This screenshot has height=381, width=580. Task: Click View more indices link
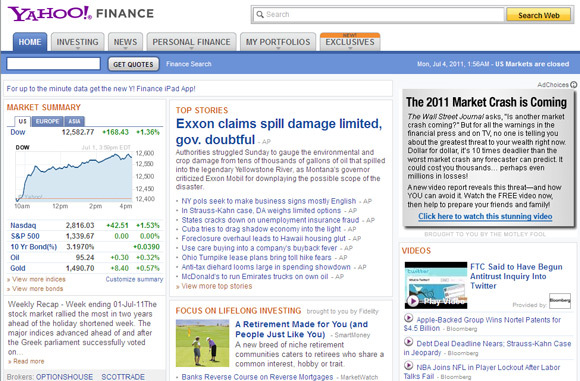click(39, 279)
